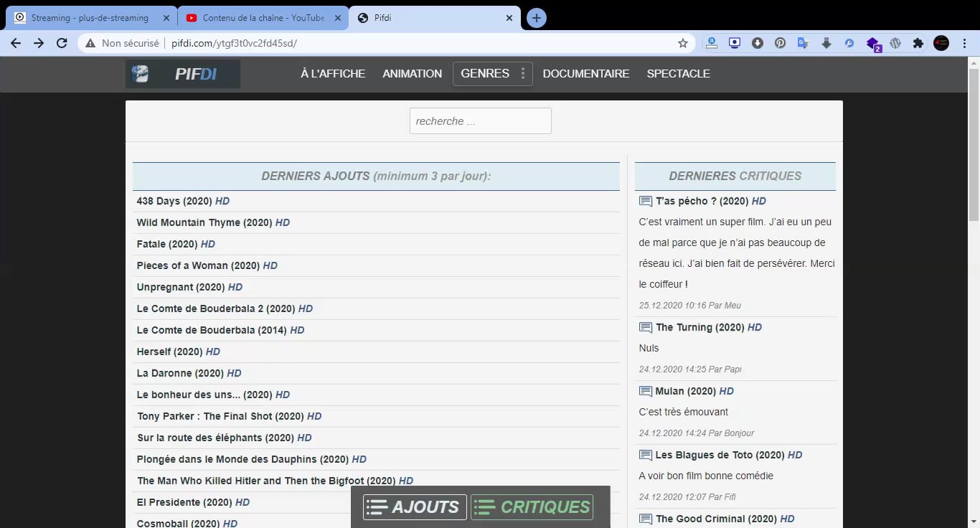Image resolution: width=980 pixels, height=528 pixels.
Task: Open the Google Translate extension
Action: [x=803, y=43]
